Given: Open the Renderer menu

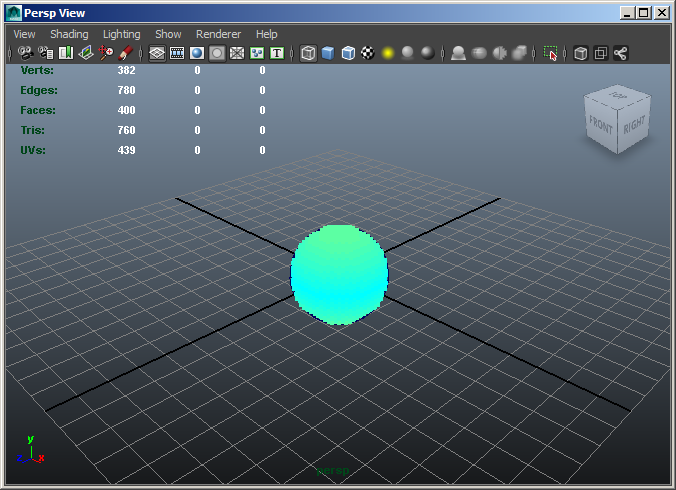Looking at the screenshot, I should click(x=218, y=34).
